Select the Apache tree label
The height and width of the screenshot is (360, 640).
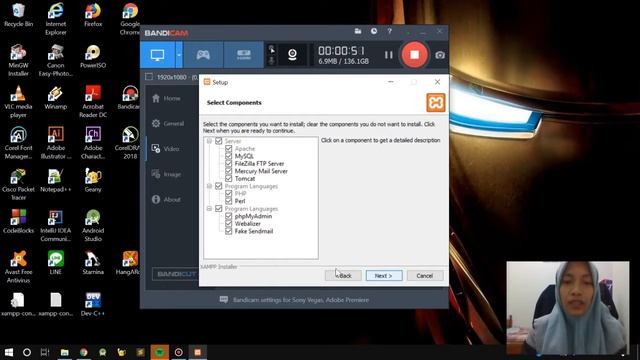245,149
